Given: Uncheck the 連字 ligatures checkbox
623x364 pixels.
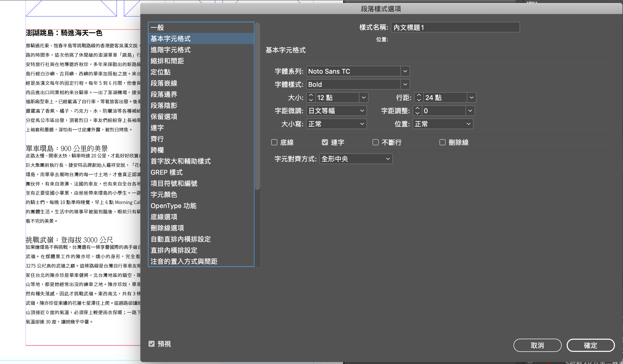Looking at the screenshot, I should pyautogui.click(x=325, y=143).
